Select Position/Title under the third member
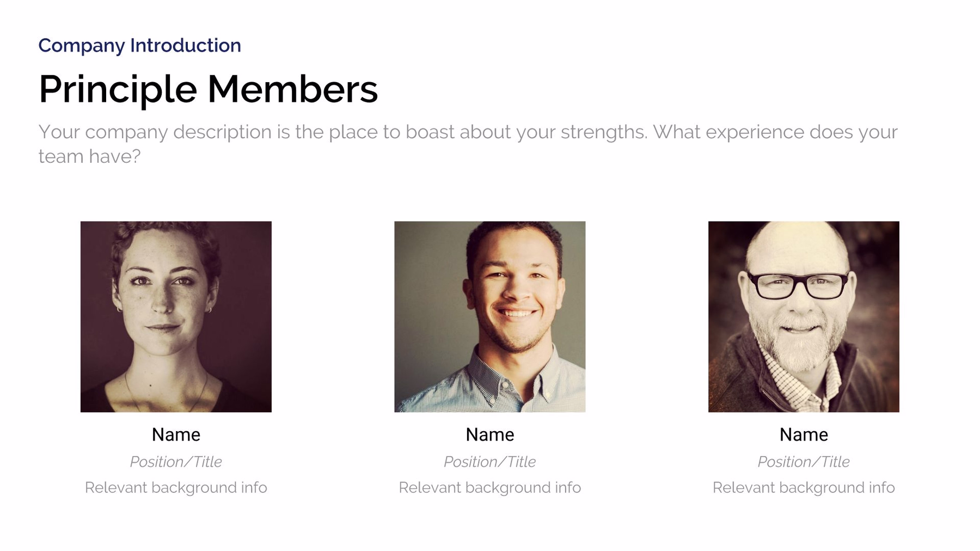The image size is (980, 551). coord(804,462)
